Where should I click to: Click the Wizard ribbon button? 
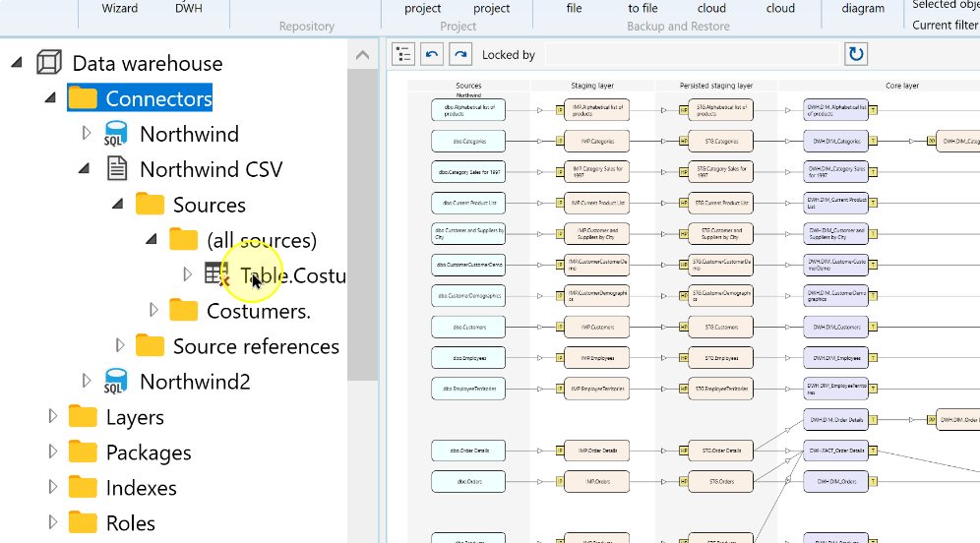[119, 8]
